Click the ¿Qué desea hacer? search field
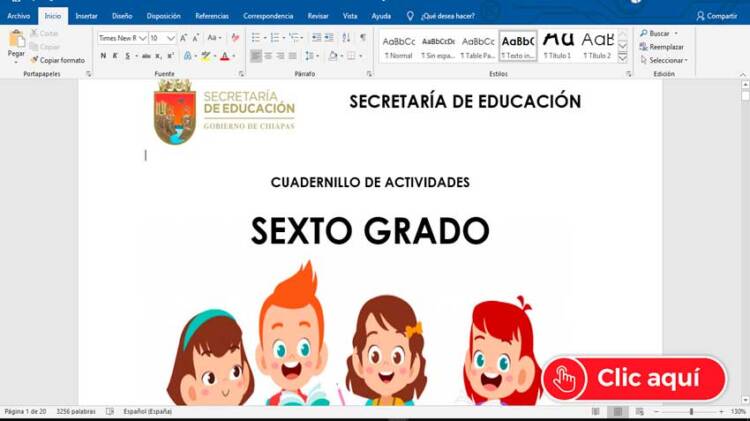The height and width of the screenshot is (421, 750). (x=447, y=16)
